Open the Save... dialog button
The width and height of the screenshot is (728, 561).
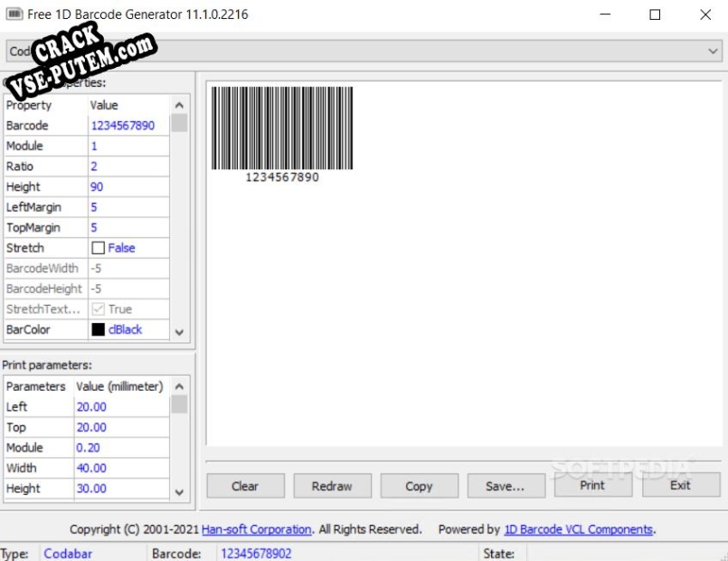click(506, 486)
